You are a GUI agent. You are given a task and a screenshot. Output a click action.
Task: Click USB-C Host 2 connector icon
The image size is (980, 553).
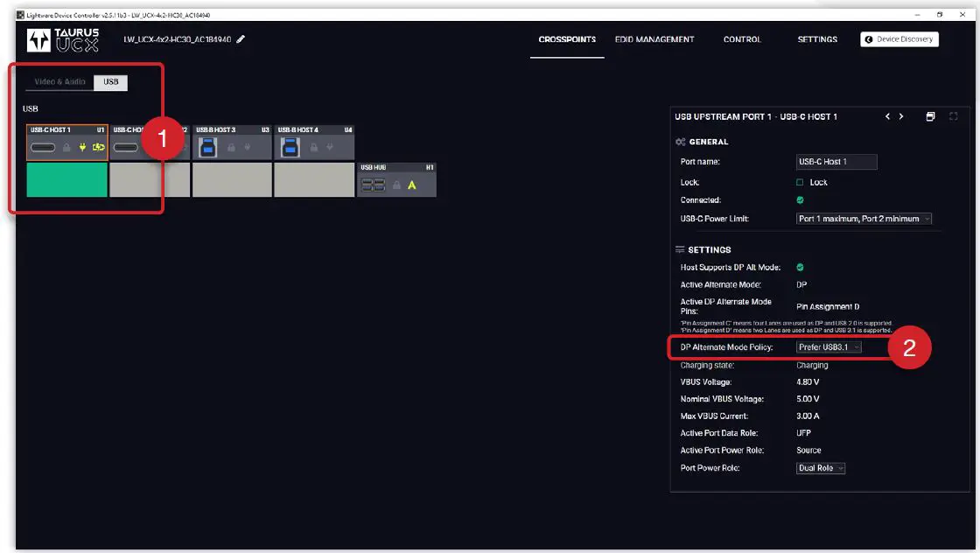(126, 148)
